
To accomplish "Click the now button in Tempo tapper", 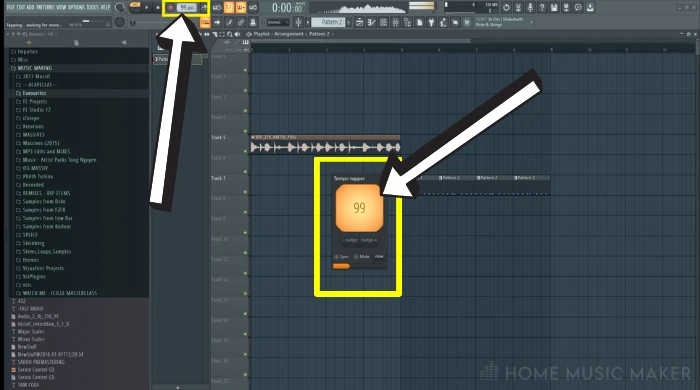I will 379,257.
